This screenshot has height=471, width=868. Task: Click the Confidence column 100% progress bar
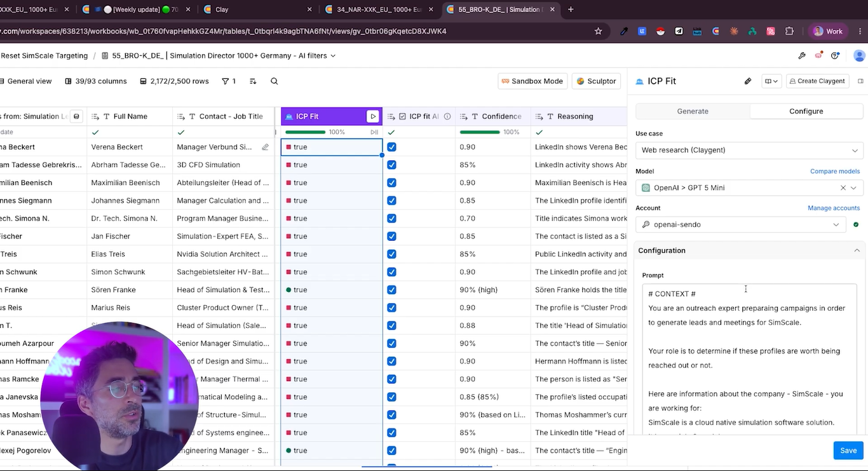[480, 132]
